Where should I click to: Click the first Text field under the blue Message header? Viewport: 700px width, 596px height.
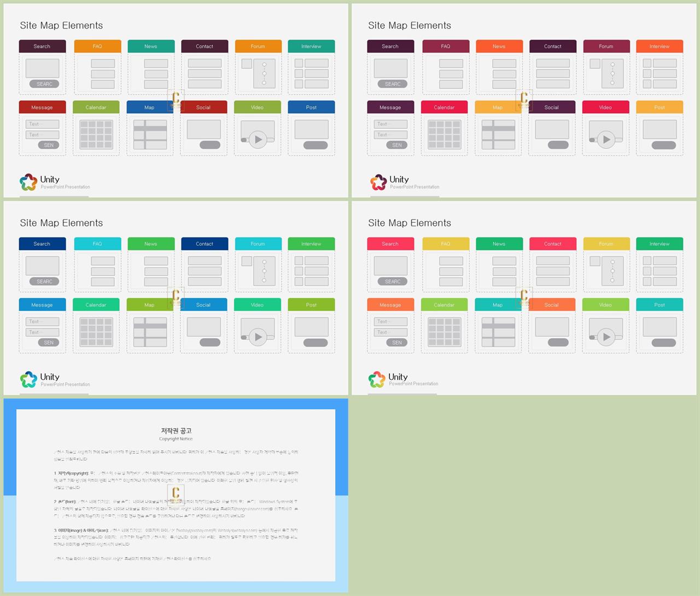42,322
